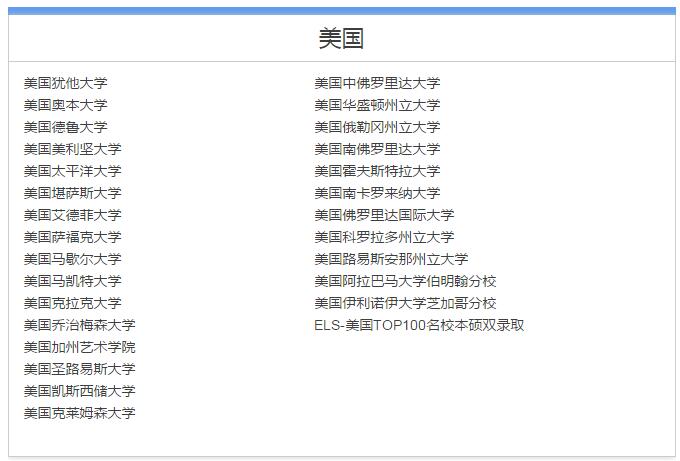Select 美国乔治梅森大学 link

coord(79,325)
